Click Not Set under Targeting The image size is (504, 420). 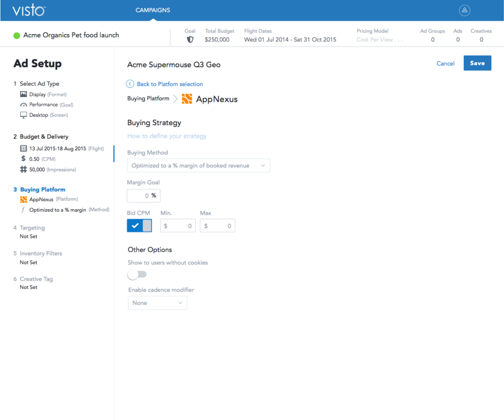(29, 236)
